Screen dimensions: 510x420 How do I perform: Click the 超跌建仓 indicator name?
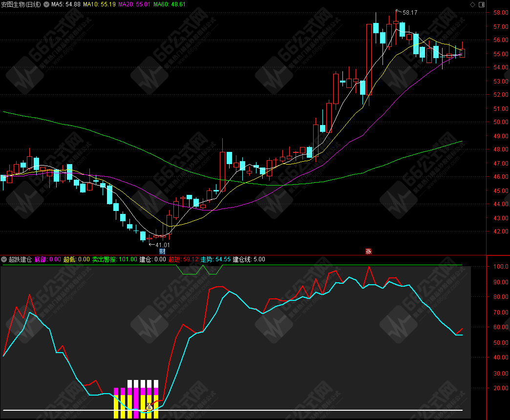[20, 259]
